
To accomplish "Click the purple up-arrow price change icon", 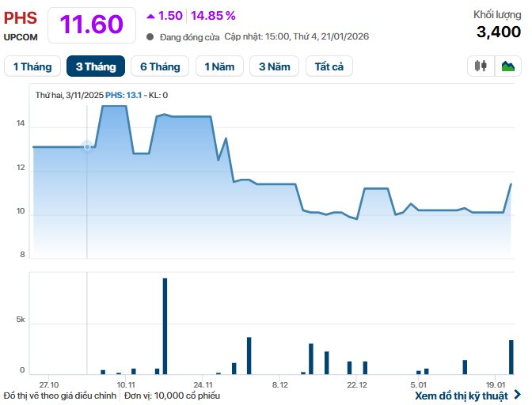I will 151,16.
